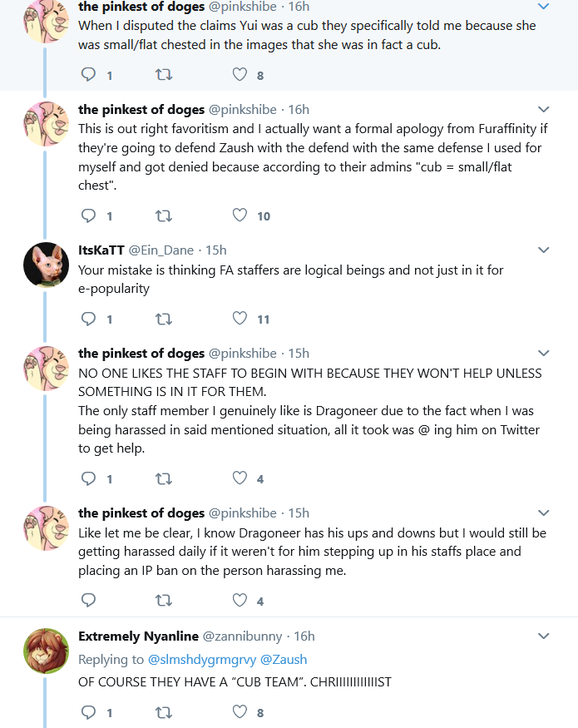
Task: Like the tweet with 10 likes
Action: click(240, 215)
